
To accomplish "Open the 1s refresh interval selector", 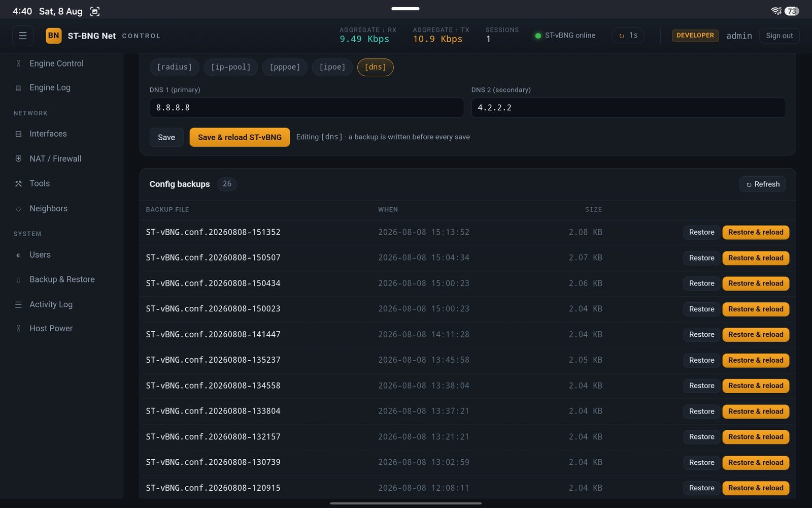I will tap(628, 36).
